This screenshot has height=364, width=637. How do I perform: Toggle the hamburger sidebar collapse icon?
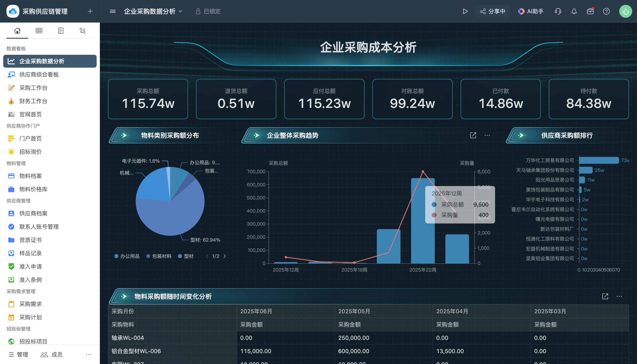113,11
